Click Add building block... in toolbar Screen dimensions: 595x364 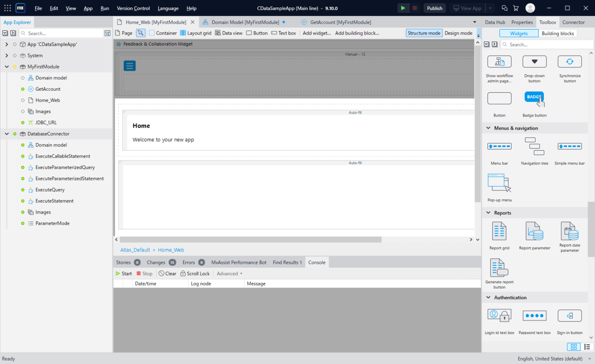pos(357,33)
